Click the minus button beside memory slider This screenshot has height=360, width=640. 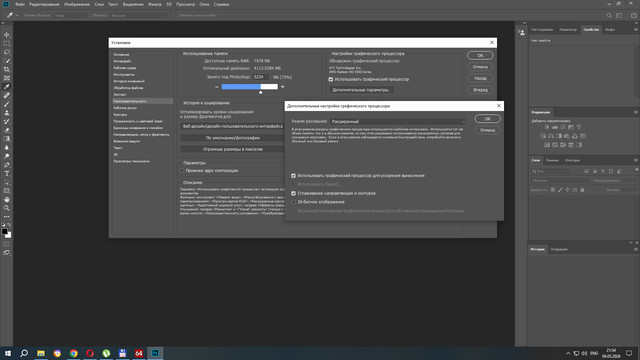217,87
